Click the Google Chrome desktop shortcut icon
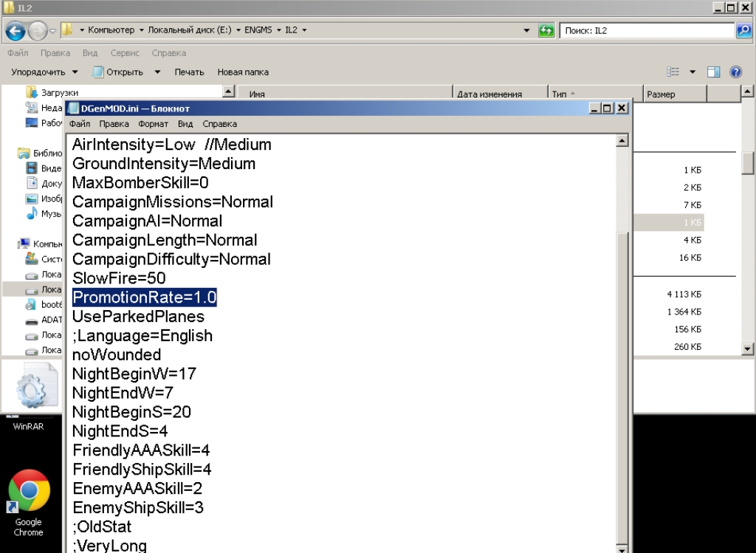This screenshot has width=756, height=553. tap(29, 492)
